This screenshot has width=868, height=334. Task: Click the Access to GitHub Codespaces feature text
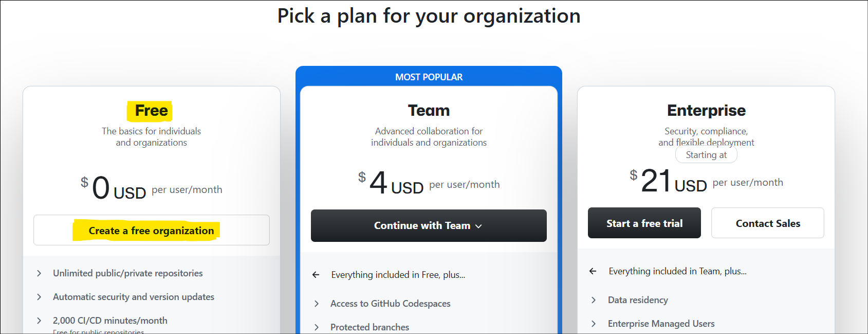[x=390, y=304]
